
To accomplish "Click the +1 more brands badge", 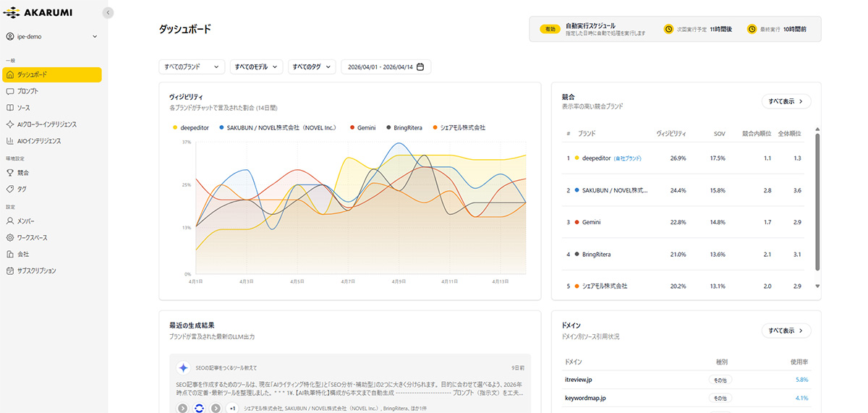I will [x=232, y=408].
